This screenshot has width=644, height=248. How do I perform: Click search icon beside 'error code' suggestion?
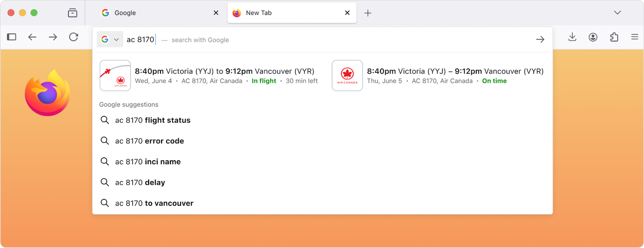105,141
